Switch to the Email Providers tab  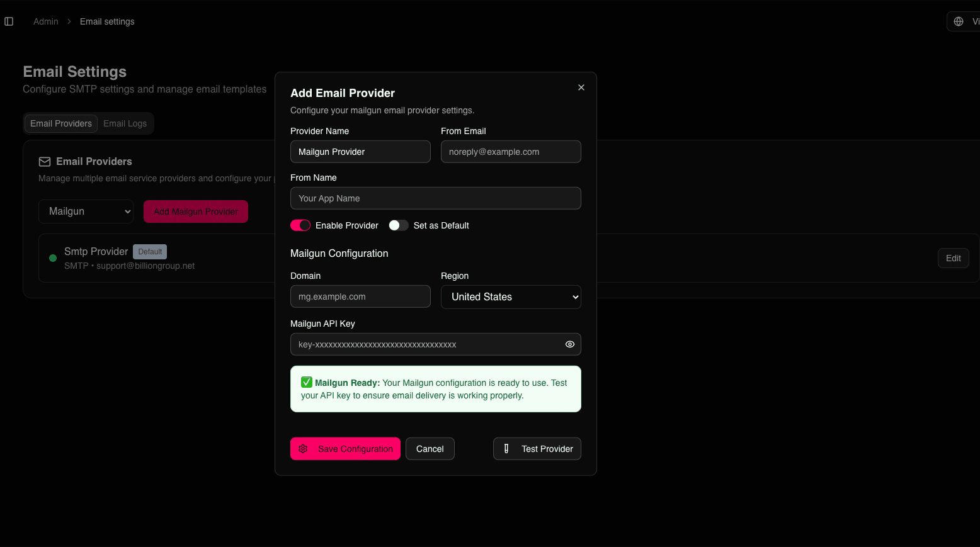pos(61,123)
